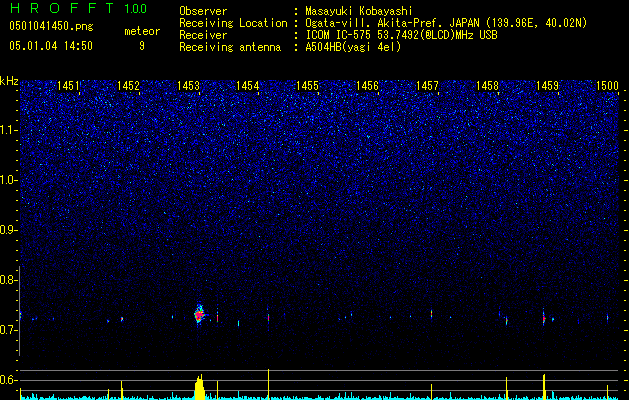The height and width of the screenshot is (400, 629).
Task: Click the large meteor echo near 1453
Action: pyautogui.click(x=199, y=315)
